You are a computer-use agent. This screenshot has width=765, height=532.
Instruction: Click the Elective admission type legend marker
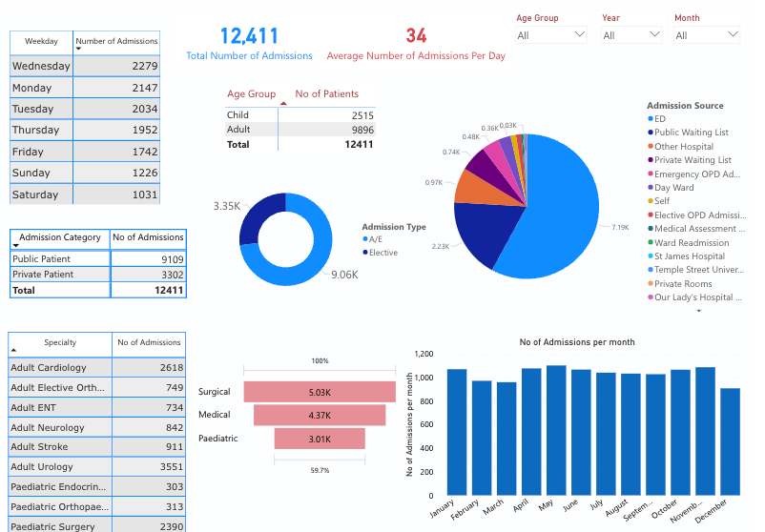(365, 253)
